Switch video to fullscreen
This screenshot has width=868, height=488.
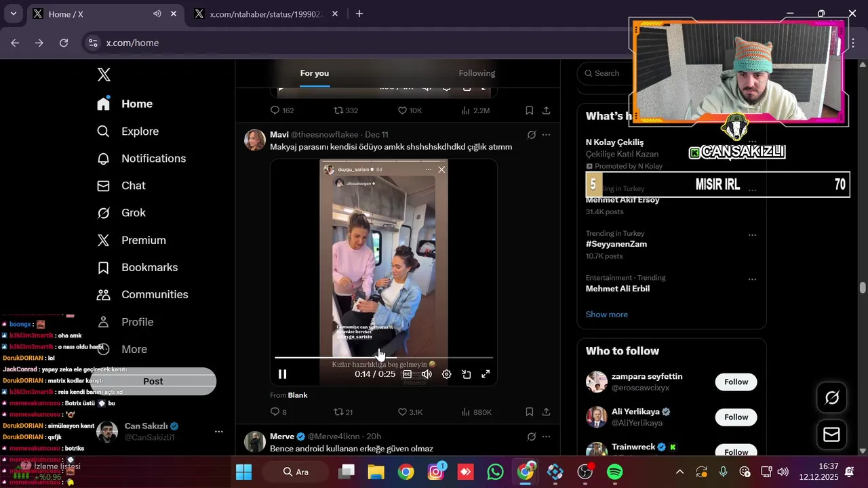click(x=486, y=374)
